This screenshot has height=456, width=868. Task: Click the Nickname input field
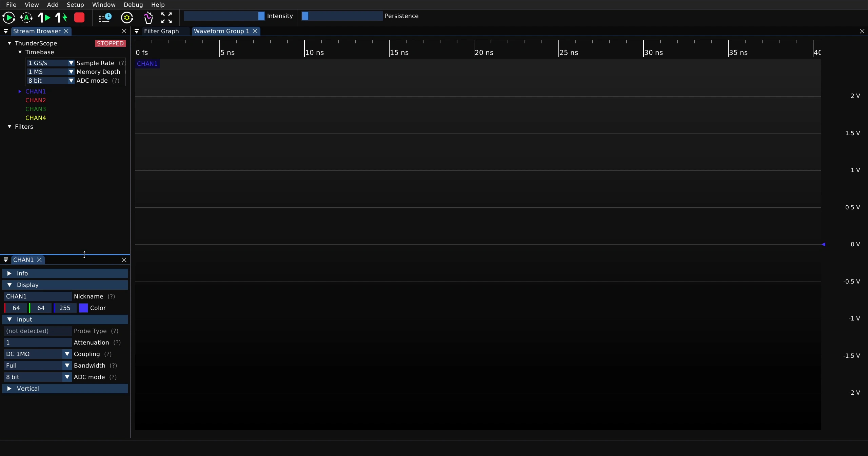click(x=38, y=296)
